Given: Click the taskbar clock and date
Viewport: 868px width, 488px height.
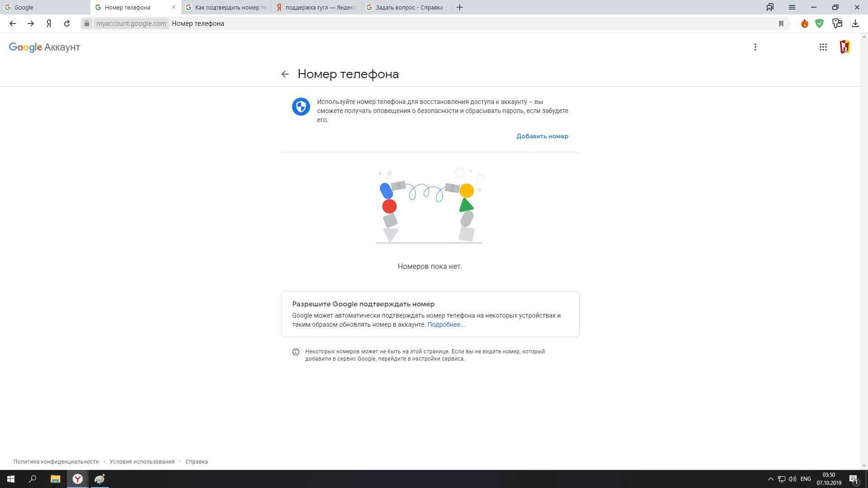Looking at the screenshot, I should click(x=829, y=479).
